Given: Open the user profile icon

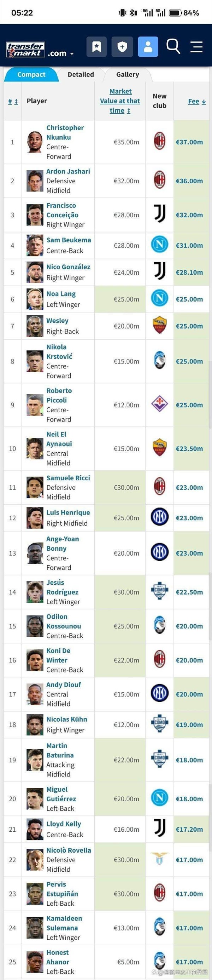Looking at the screenshot, I should [x=148, y=47].
